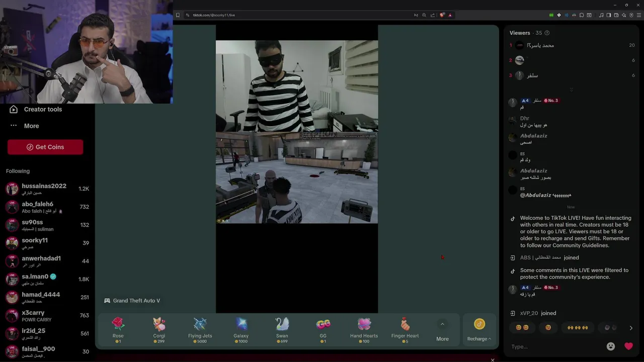This screenshot has height=362, width=644.
Task: Open faisal__900 live channel
Action: click(x=47, y=351)
